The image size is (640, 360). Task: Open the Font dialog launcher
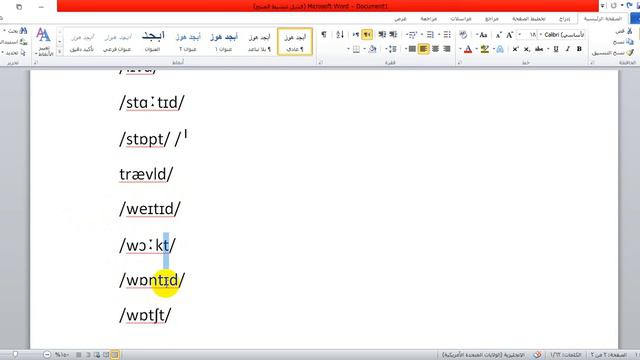[x=460, y=62]
